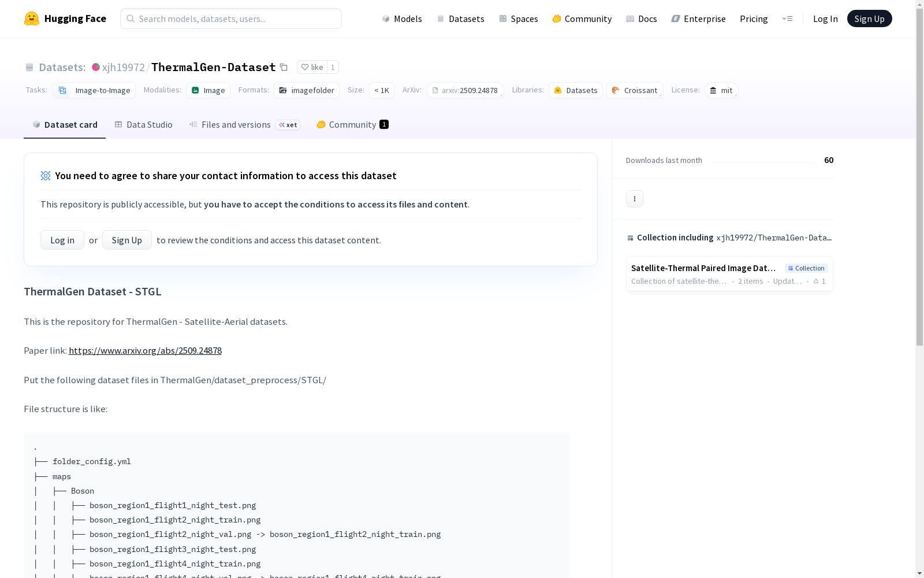Switch to the Data Studio tab
The width and height of the screenshot is (924, 578).
click(143, 125)
